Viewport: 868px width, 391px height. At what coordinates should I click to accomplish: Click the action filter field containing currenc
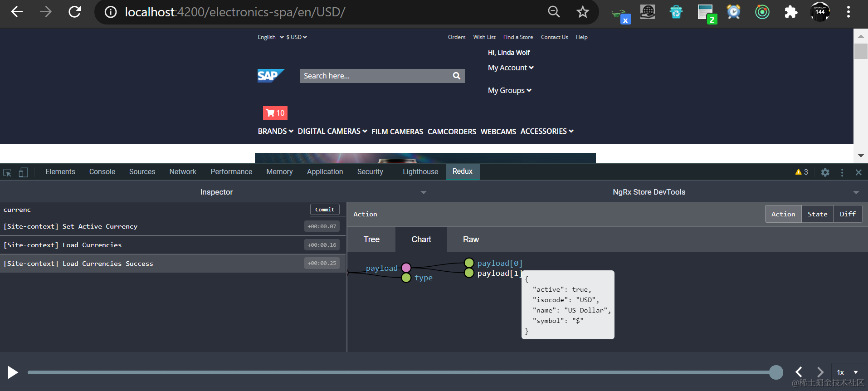pyautogui.click(x=154, y=210)
